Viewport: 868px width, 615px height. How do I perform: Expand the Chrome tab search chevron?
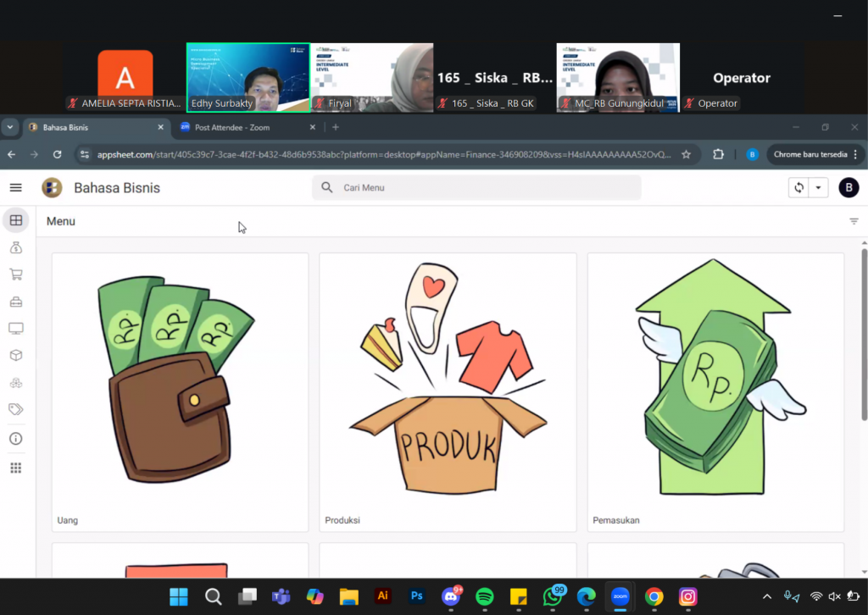10,127
